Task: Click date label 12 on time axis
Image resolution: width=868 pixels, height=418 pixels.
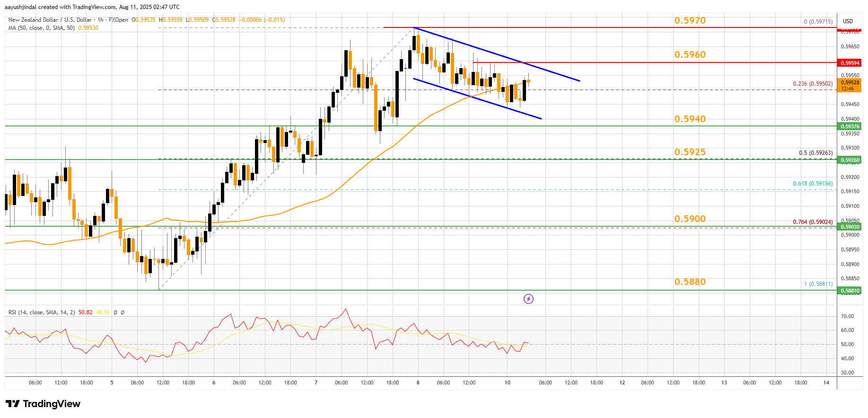Action: click(622, 382)
